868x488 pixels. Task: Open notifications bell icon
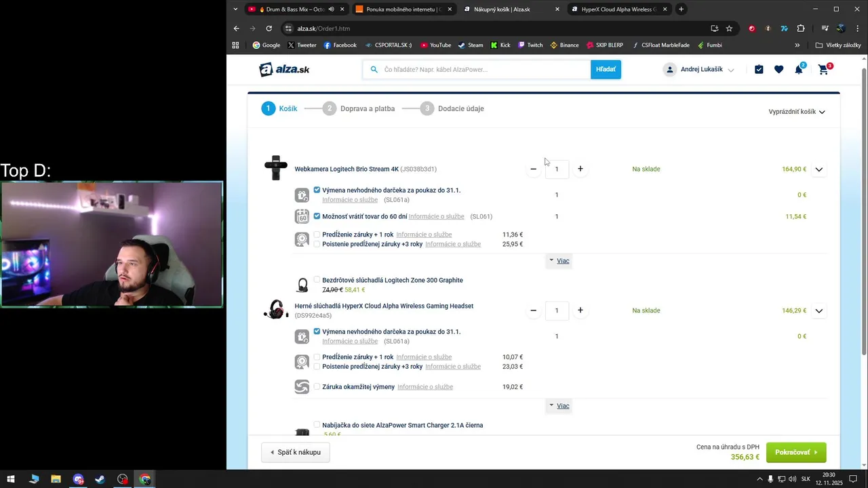(799, 69)
